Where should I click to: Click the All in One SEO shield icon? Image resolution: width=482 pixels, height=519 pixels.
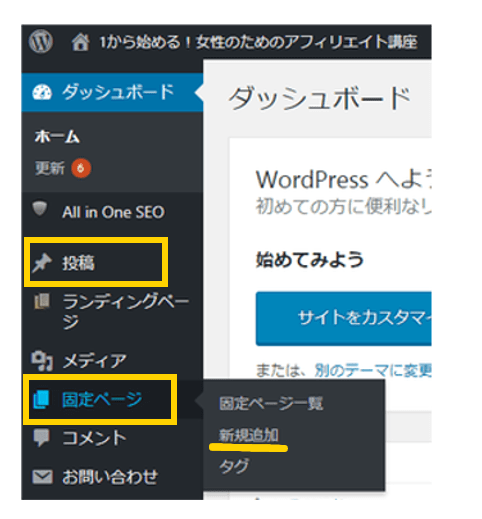pos(40,209)
